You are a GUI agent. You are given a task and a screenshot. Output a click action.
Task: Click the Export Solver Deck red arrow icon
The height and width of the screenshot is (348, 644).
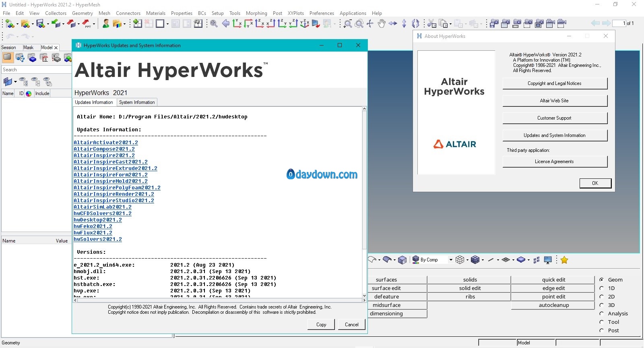72,24
